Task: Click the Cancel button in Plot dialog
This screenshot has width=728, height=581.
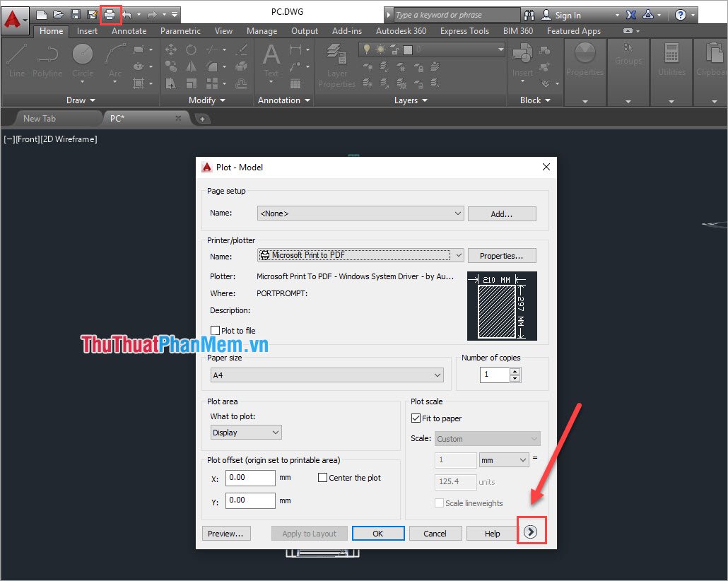Action: tap(435, 534)
